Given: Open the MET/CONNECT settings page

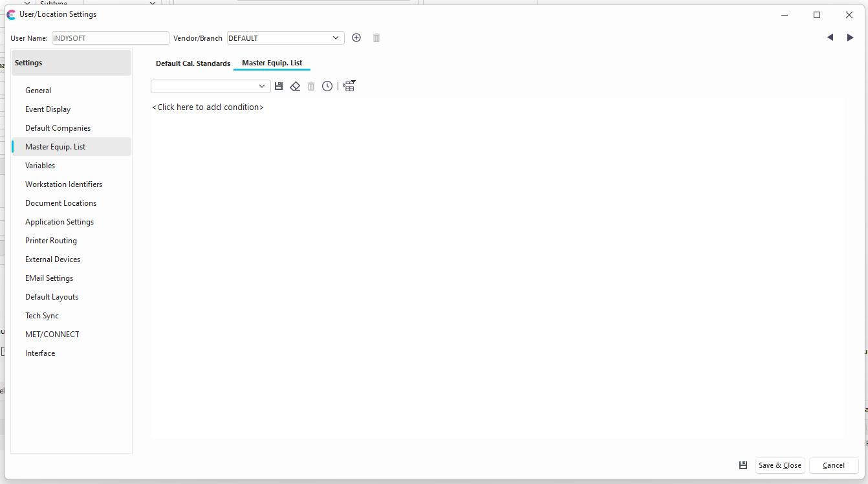Looking at the screenshot, I should click(x=52, y=335).
